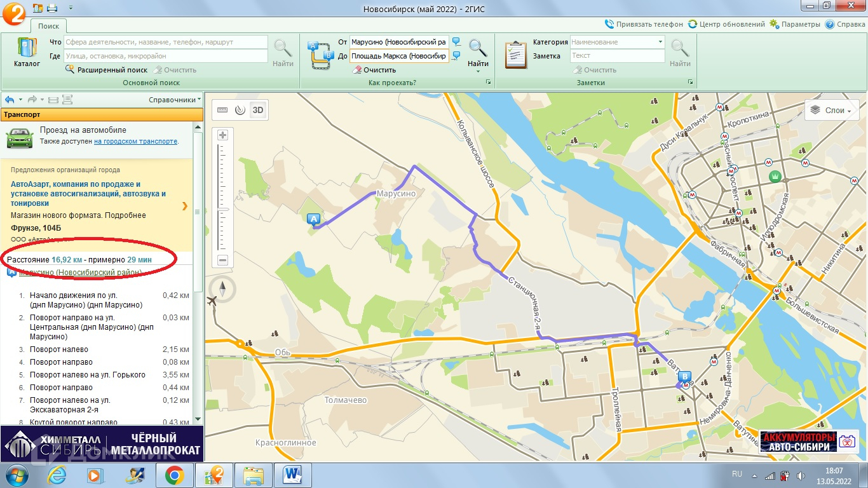Click the printer icon in quick access toolbar
The height and width of the screenshot is (488, 868).
[x=51, y=8]
